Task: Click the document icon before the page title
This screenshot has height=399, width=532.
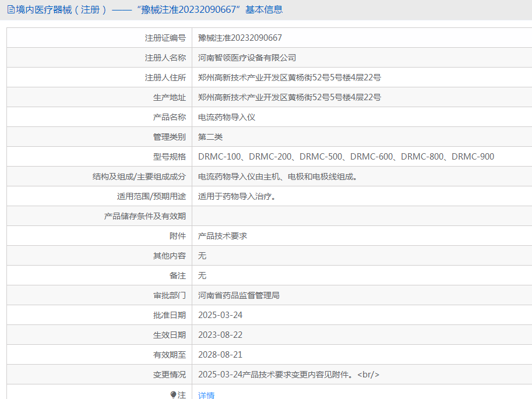Action: tap(11, 9)
